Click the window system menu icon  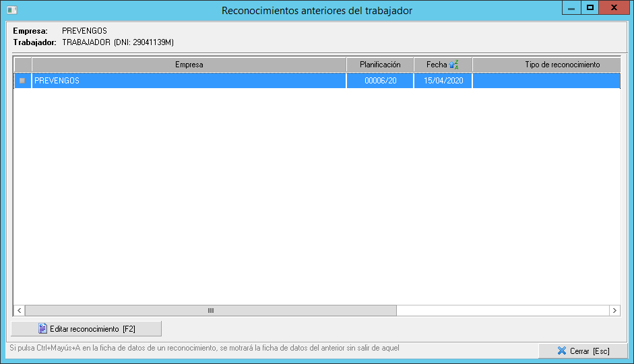pyautogui.click(x=11, y=9)
